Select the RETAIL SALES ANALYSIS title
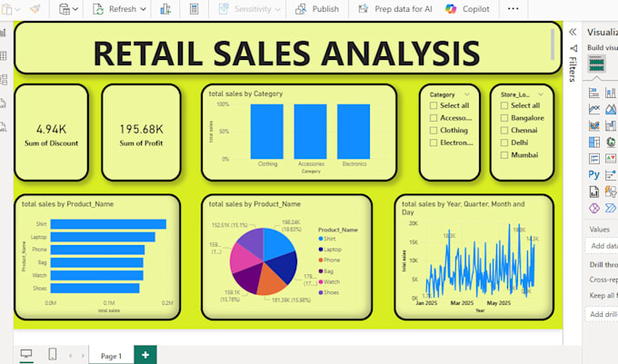Image resolution: width=618 pixels, height=364 pixels. (286, 54)
